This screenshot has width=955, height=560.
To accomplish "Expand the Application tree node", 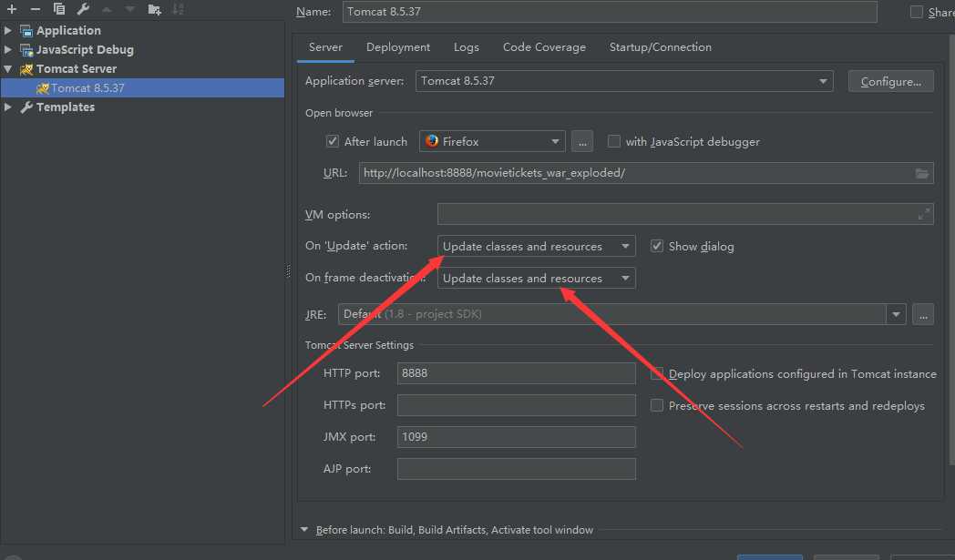I will coord(8,30).
